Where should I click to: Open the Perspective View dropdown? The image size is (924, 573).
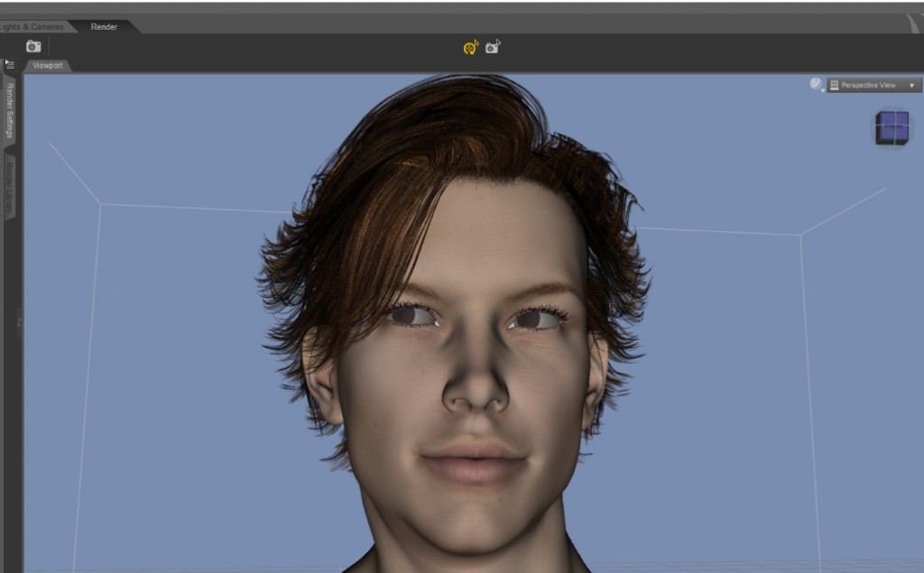pos(912,84)
